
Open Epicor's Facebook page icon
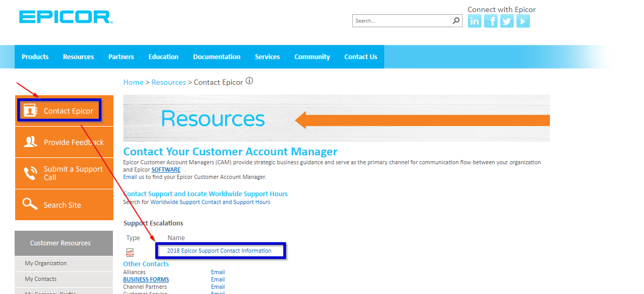tap(491, 21)
